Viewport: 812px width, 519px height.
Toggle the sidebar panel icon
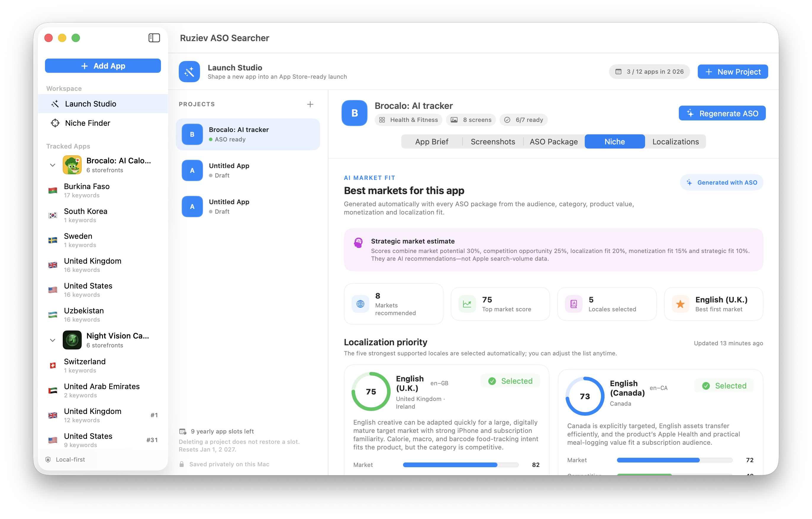click(154, 38)
